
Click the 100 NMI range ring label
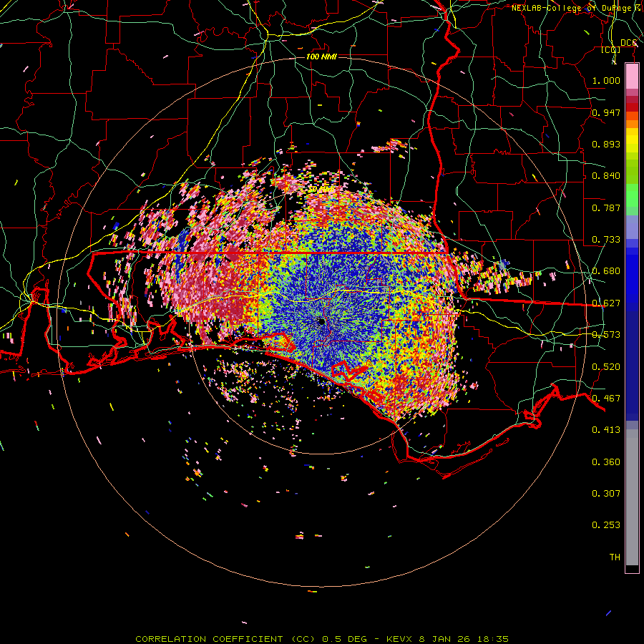(321, 57)
